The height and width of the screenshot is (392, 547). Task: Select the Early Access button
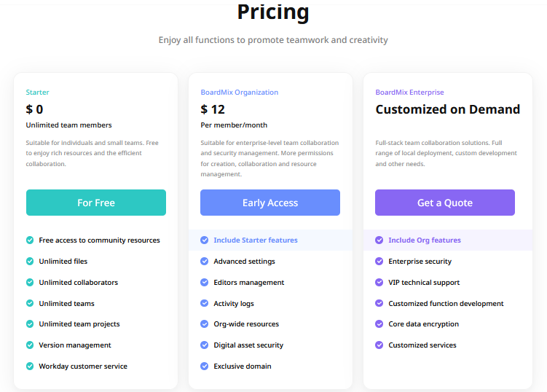(x=270, y=203)
